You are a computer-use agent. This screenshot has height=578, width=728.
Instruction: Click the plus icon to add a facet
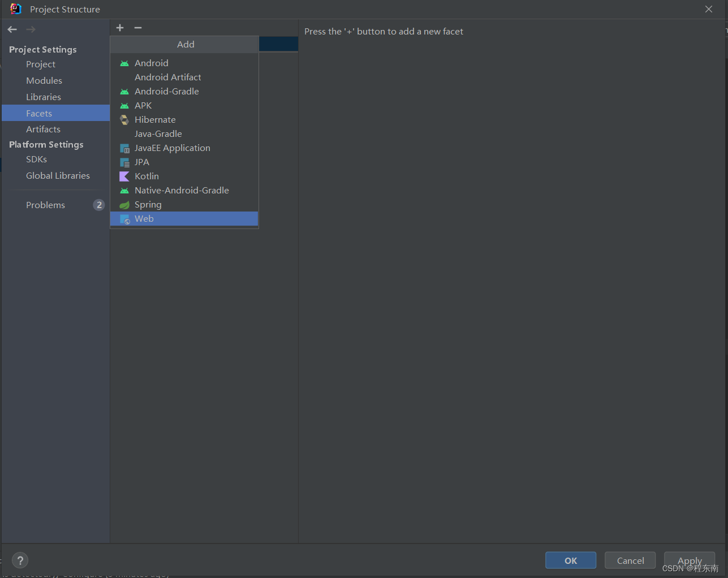click(x=120, y=28)
